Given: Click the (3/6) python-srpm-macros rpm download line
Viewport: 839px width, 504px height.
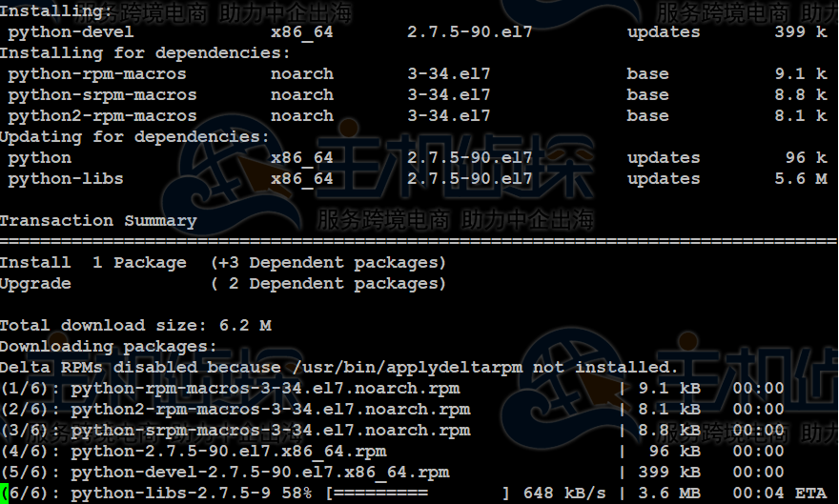Looking at the screenshot, I should point(235,431).
